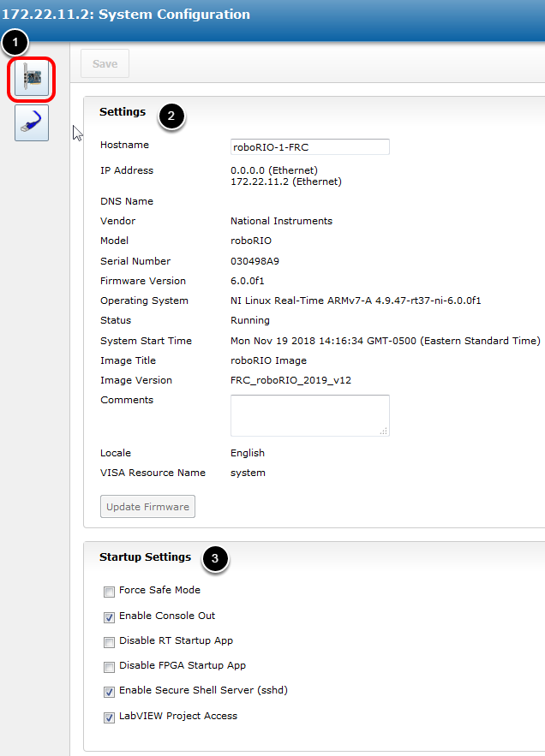Screen dimensions: 545x756
Task: Toggle Disable RT Startup App checkbox
Action: [x=109, y=641]
